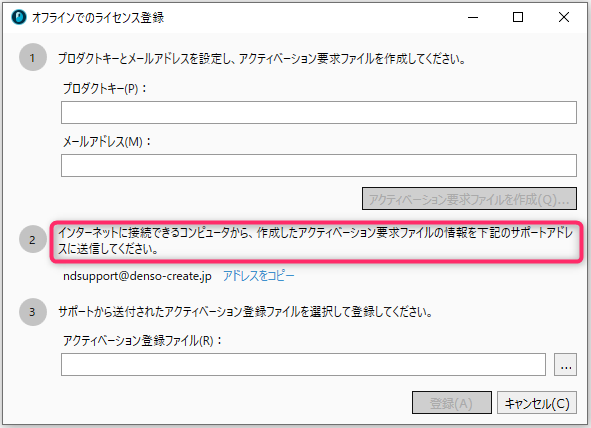Maximize the offline license dialog
591x428 pixels.
518,17
